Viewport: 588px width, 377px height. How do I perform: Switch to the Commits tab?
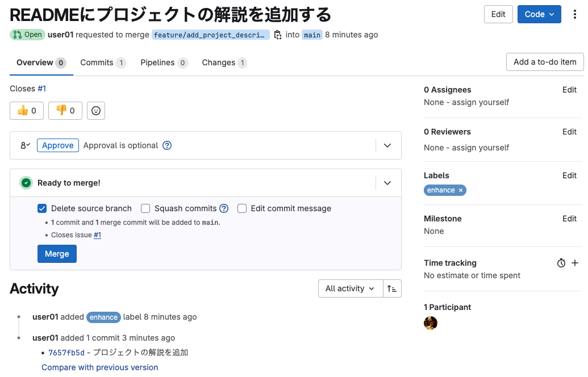[x=103, y=62]
